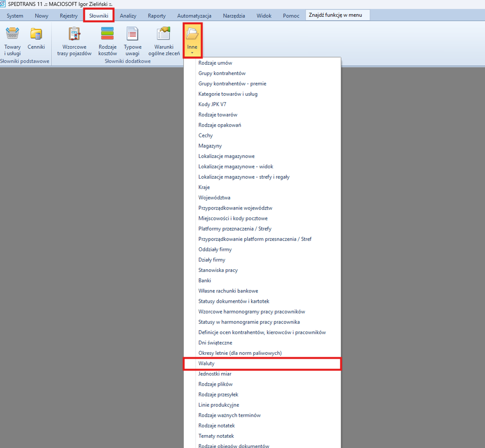Screen dimensions: 485x448
Task: Select Dni świąteczne from the list
Action: click(x=215, y=343)
